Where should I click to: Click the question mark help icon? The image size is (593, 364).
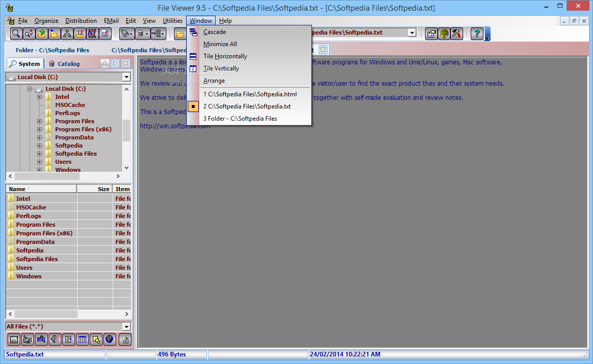coord(477,33)
